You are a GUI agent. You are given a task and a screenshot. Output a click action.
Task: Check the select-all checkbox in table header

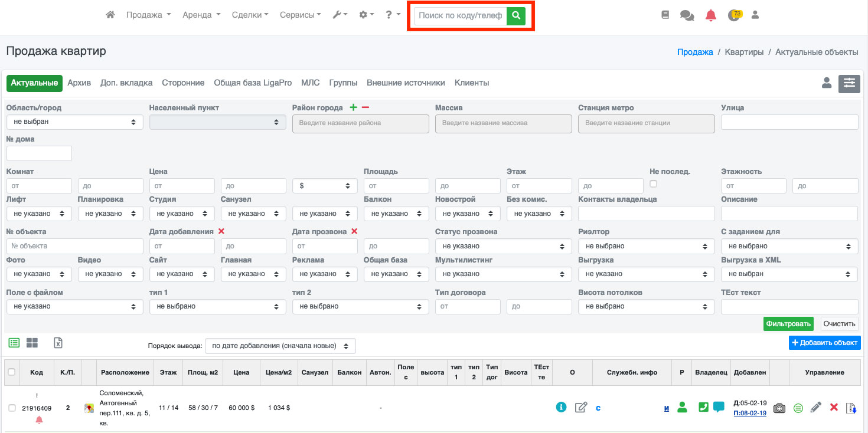tap(12, 372)
